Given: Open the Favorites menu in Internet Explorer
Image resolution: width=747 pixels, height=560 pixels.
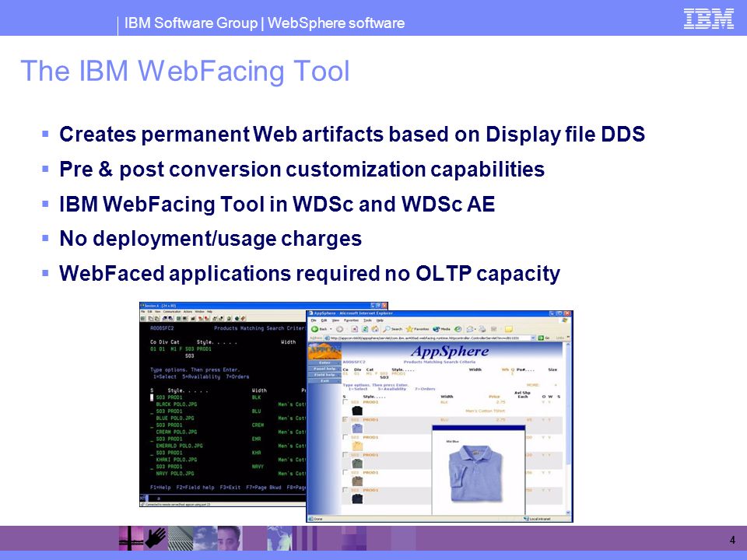Looking at the screenshot, I should [x=352, y=320].
